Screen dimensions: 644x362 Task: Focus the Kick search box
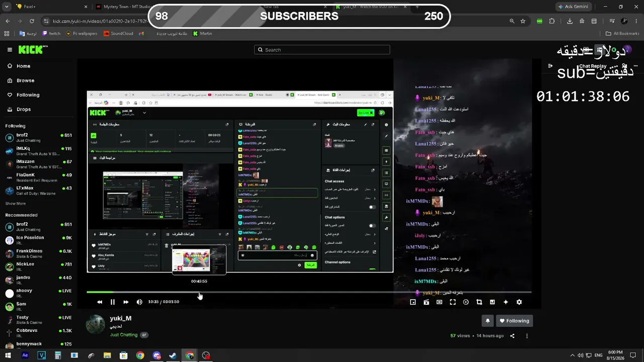click(x=322, y=50)
